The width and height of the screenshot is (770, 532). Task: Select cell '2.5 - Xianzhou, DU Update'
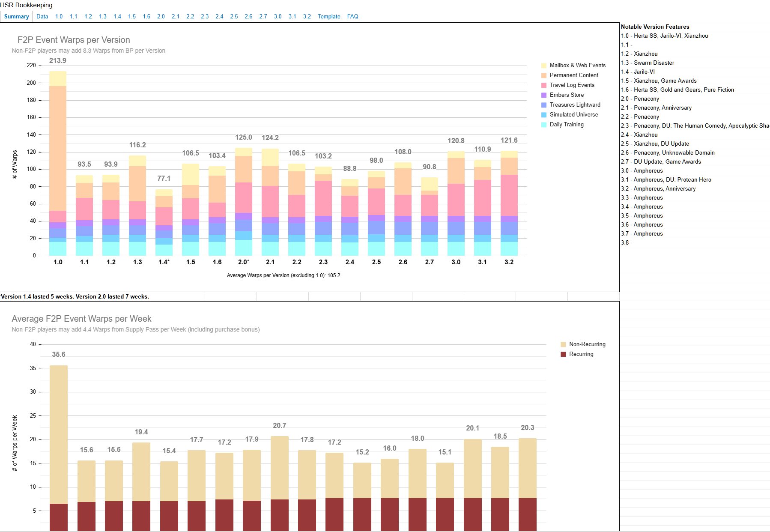point(695,143)
